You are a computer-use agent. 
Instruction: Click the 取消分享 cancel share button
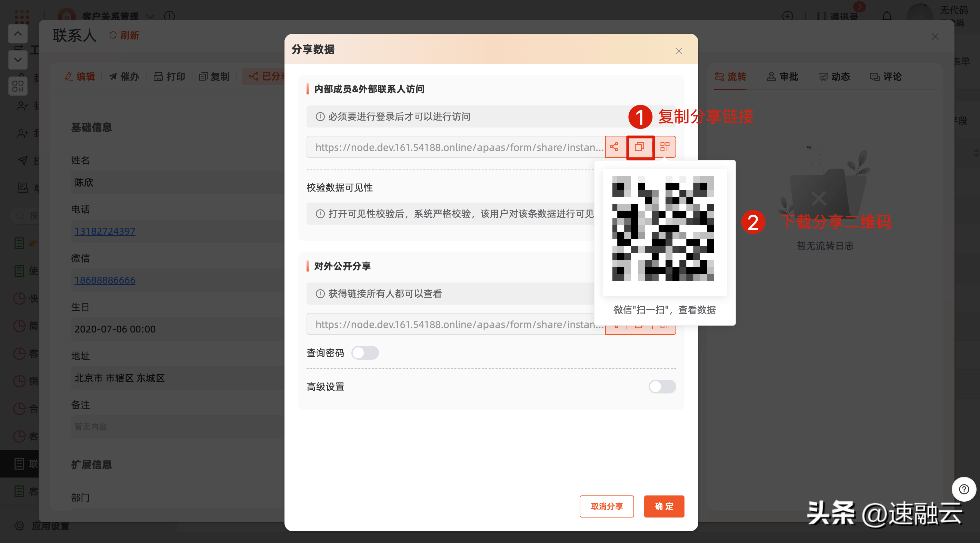607,506
